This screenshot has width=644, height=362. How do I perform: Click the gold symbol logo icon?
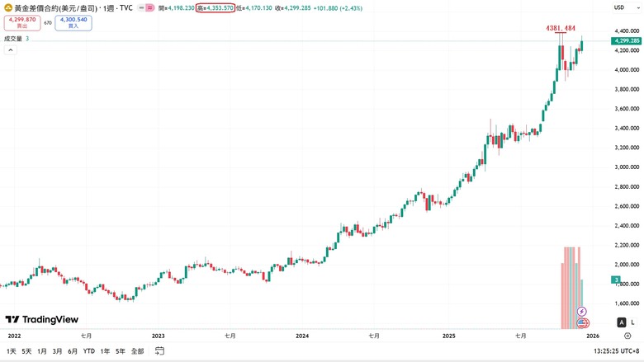7,7
